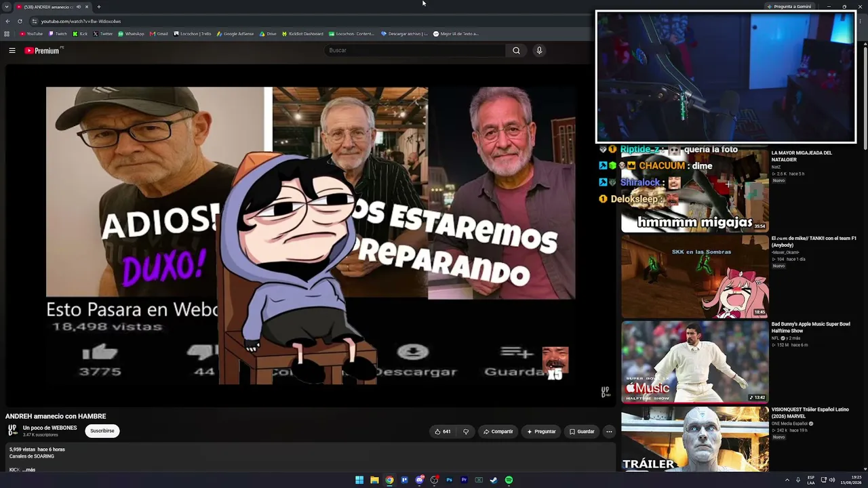868x488 pixels.
Task: Expand description with ...más
Action: tap(28, 470)
